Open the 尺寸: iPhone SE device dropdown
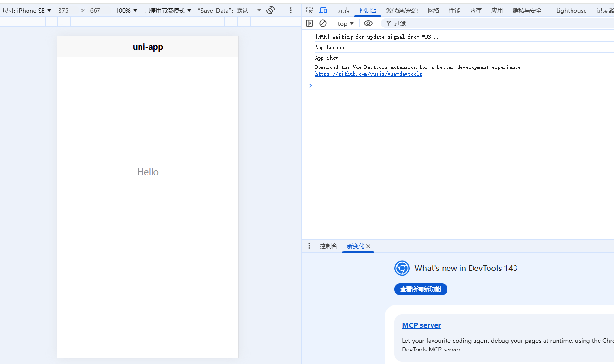 27,10
